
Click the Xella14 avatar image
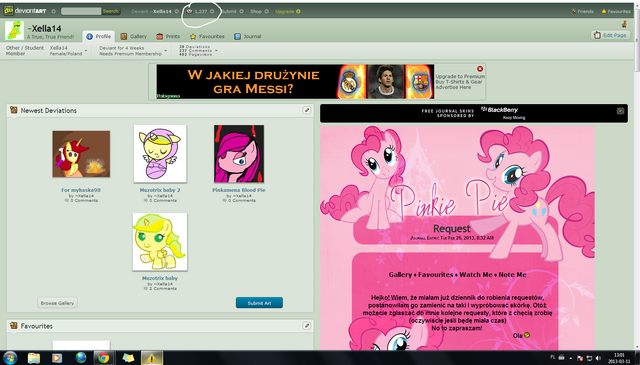14,31
